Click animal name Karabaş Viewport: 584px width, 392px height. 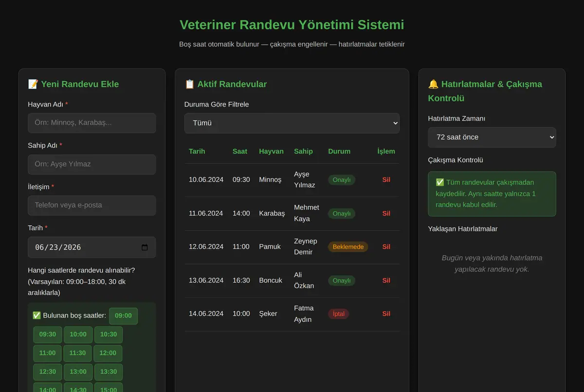(272, 213)
